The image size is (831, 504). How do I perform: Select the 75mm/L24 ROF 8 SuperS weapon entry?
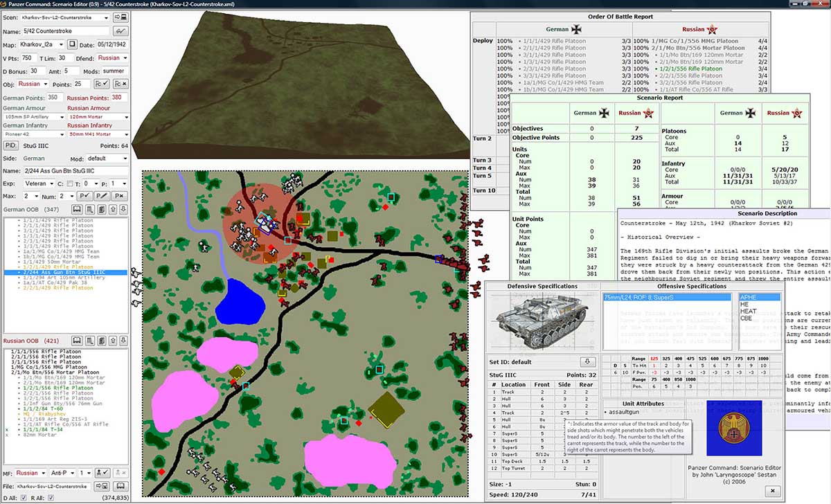[667, 297]
